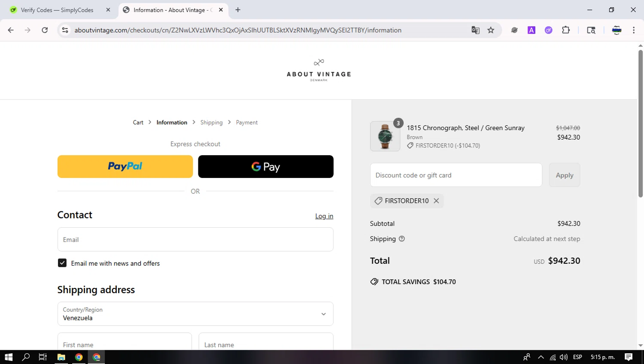Click the translate page icon
Image resolution: width=644 pixels, height=364 pixels.
[x=475, y=30]
